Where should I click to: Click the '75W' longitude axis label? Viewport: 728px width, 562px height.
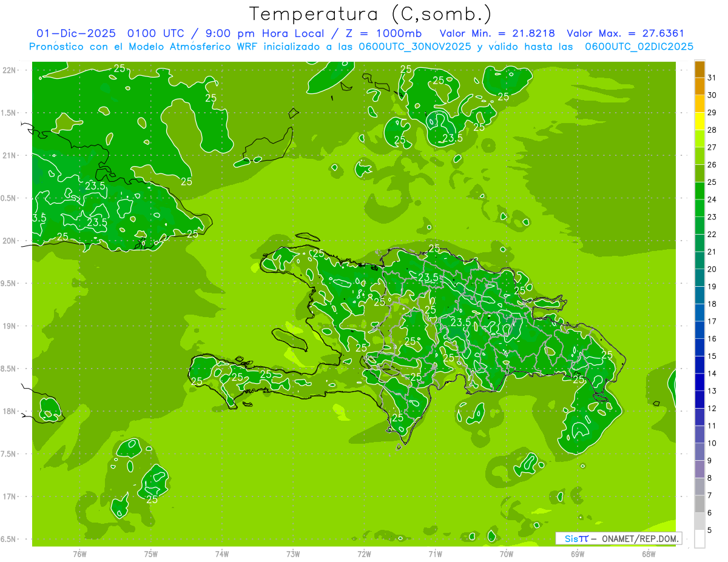tap(151, 554)
